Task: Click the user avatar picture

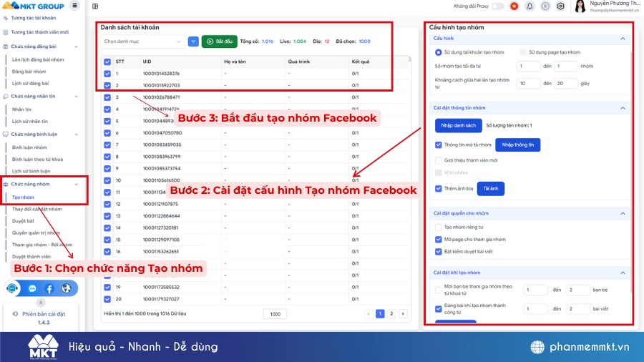Action: [580, 6]
